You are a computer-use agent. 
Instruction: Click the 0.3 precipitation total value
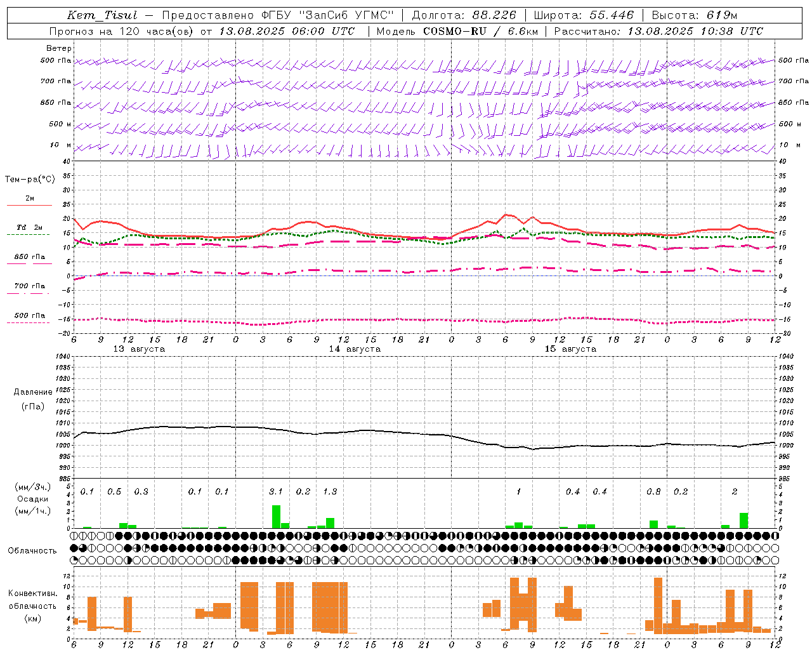point(141,491)
